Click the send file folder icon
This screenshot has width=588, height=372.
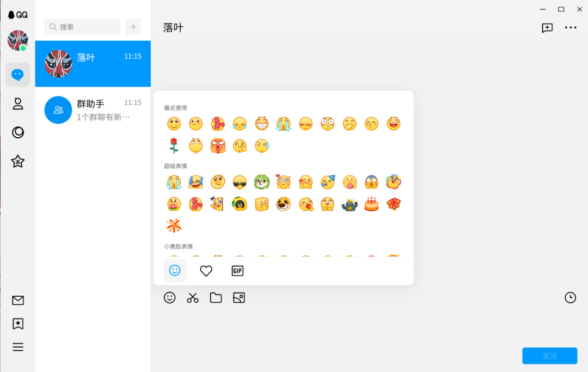pos(216,297)
